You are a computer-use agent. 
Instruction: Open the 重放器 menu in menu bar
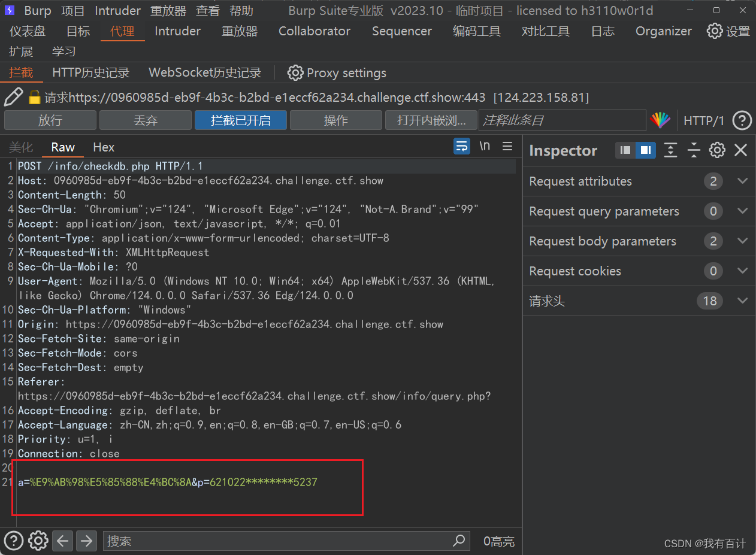coord(168,11)
